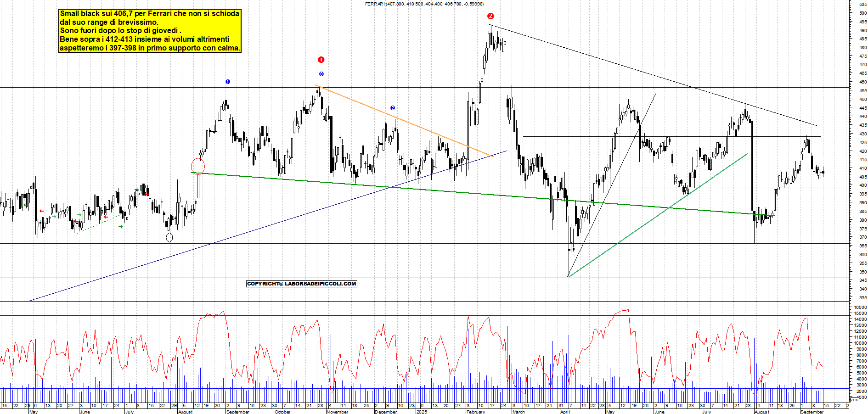Click the October month label on the time axis
This screenshot has height=414, width=868.
click(x=282, y=412)
